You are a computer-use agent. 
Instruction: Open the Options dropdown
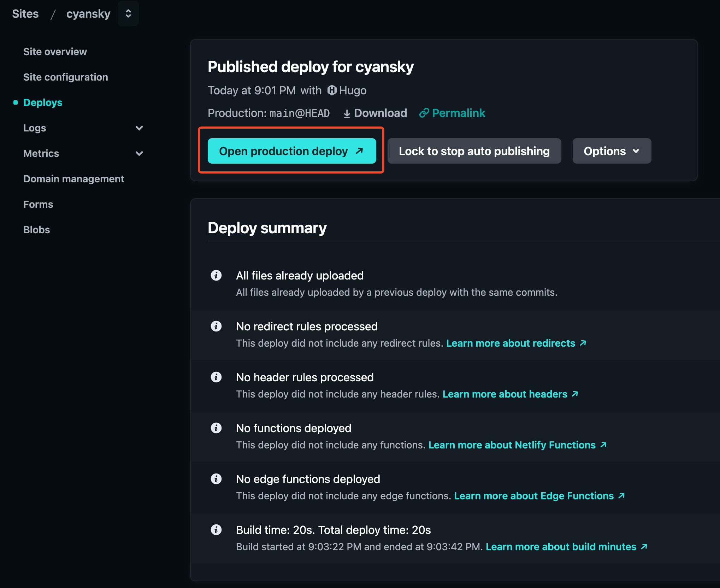point(612,151)
